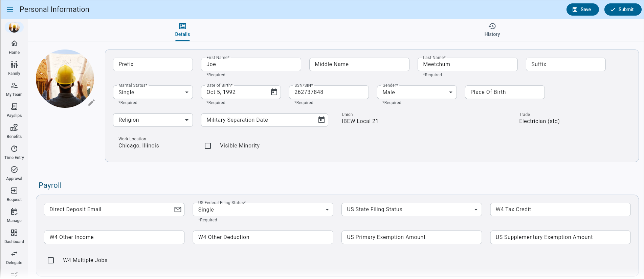The width and height of the screenshot is (644, 279).
Task: Open the hamburger navigation menu
Action: 10,9
